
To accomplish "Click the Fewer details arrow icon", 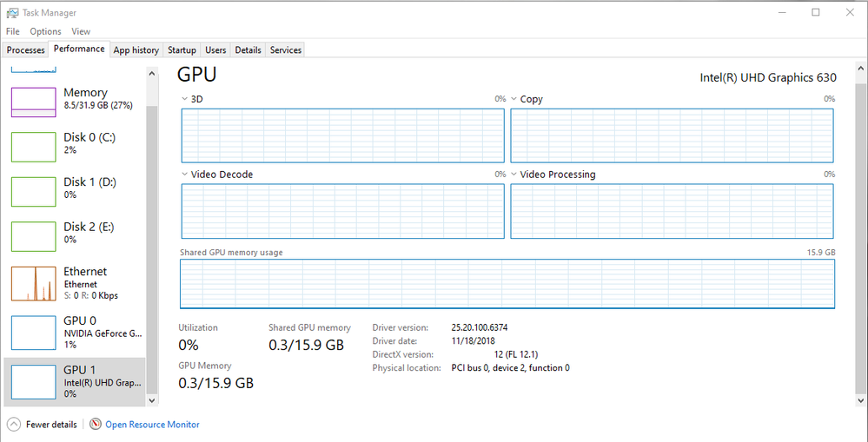I will coord(13,425).
